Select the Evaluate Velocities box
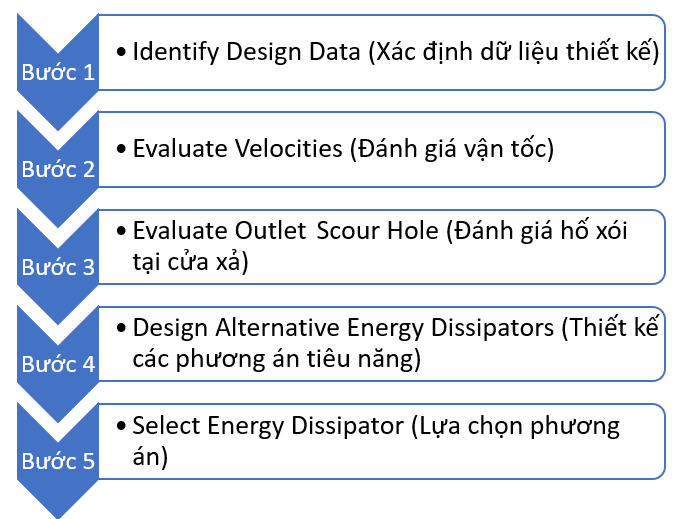The width and height of the screenshot is (690, 519). coord(382,150)
